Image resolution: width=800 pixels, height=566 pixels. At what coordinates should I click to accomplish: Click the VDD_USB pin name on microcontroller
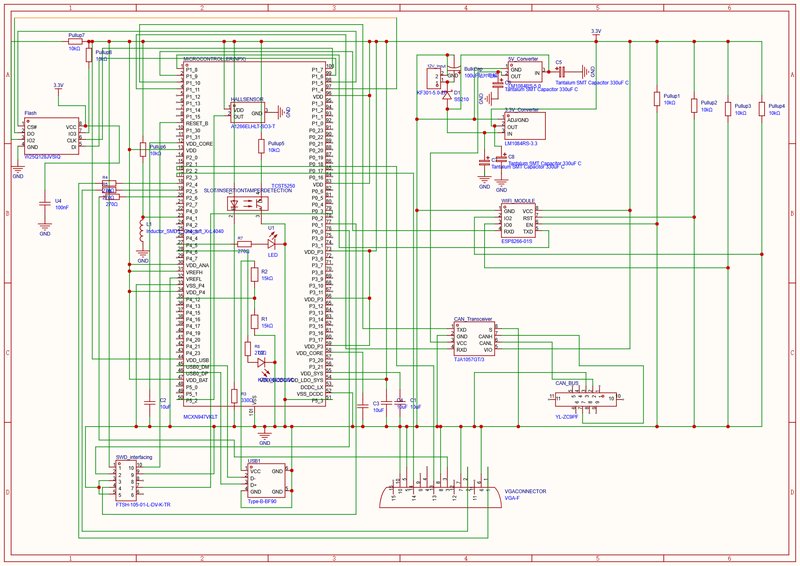(x=197, y=360)
